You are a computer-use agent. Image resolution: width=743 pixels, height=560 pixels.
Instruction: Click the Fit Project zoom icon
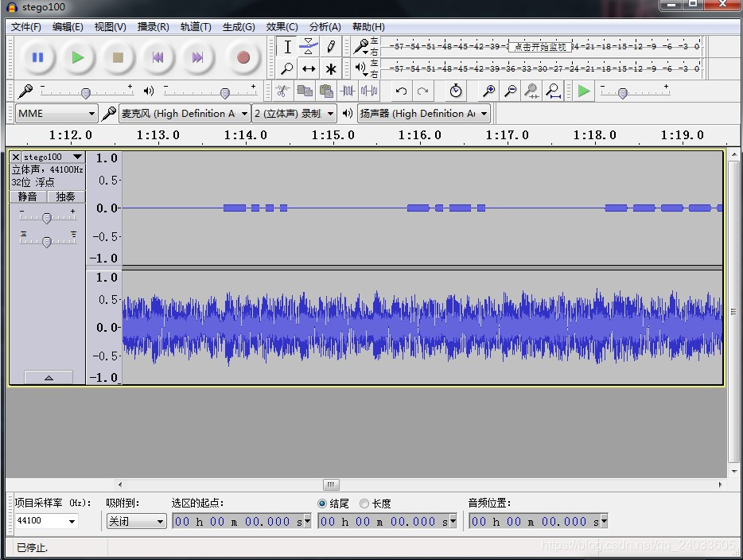coord(553,91)
